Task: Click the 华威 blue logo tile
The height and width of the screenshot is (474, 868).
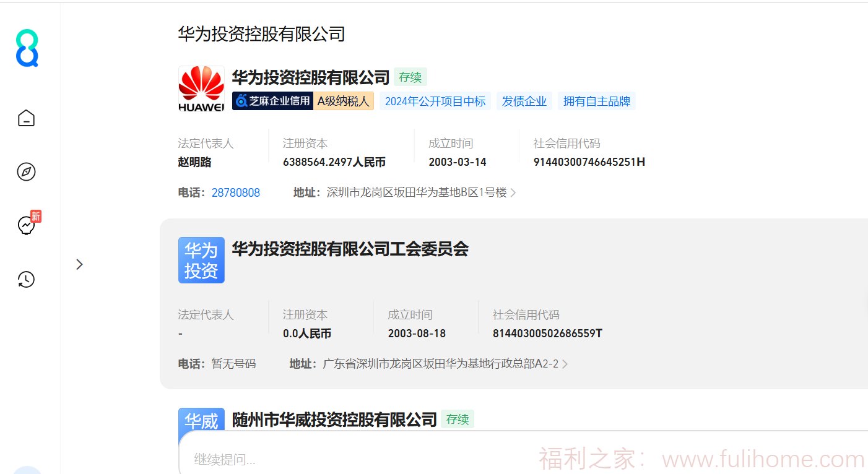Action: pyautogui.click(x=201, y=421)
